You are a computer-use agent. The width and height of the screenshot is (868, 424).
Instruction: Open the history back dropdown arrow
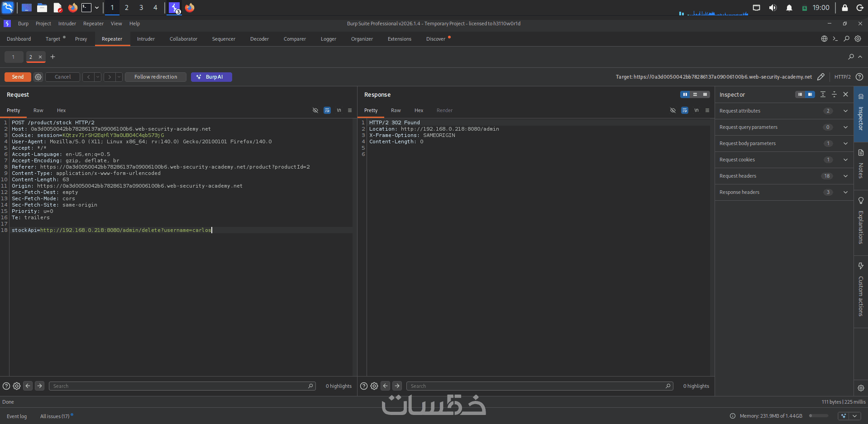tap(98, 77)
